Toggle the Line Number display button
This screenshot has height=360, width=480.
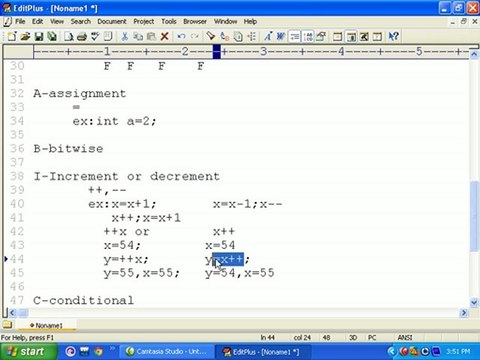coord(308,36)
